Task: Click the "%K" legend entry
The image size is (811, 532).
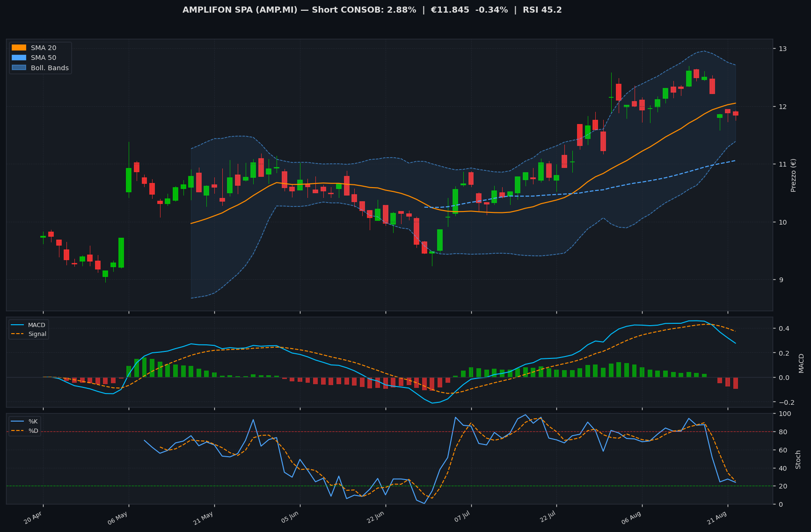Action: pos(33,421)
